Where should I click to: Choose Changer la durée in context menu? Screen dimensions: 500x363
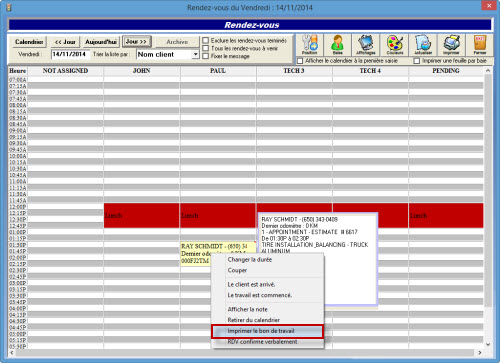coord(250,259)
